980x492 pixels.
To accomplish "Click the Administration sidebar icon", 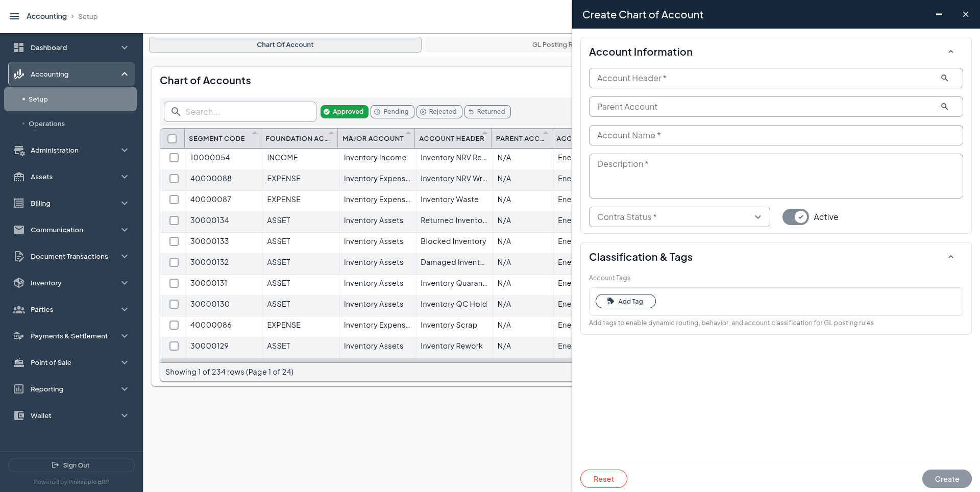I will click(x=19, y=151).
